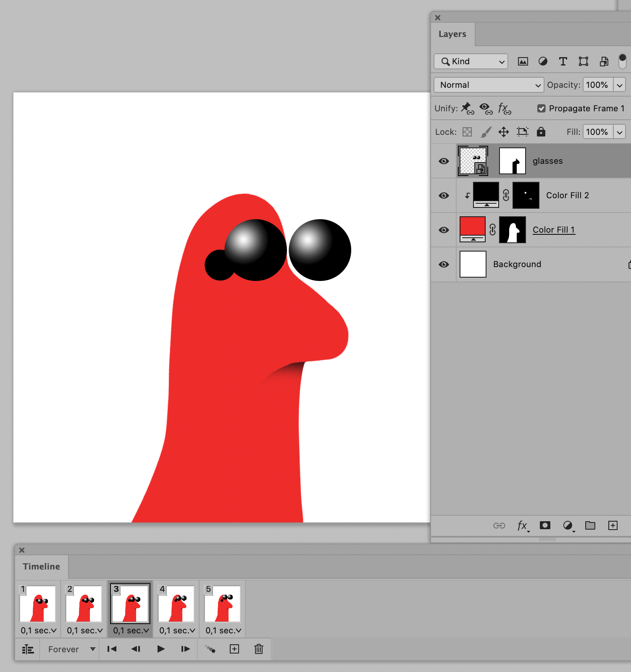Open frame 5 delay time dropdown
Image resolution: width=631 pixels, height=672 pixels.
223,630
